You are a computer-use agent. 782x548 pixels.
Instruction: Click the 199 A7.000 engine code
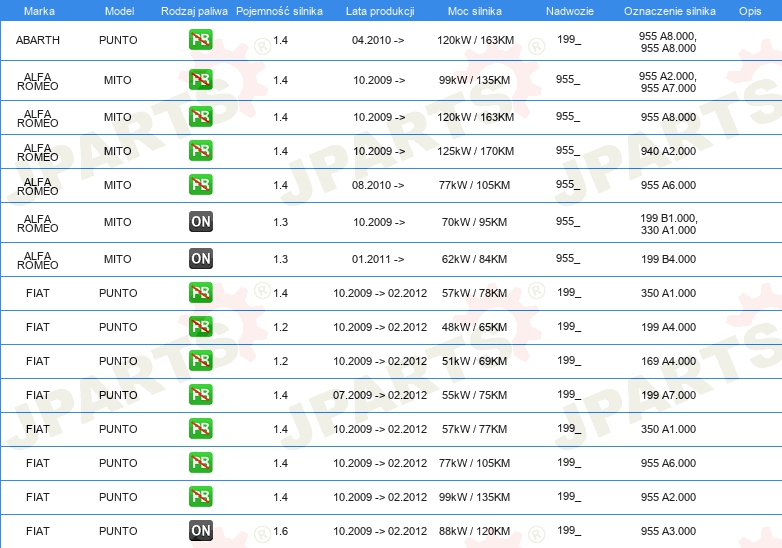coord(668,395)
